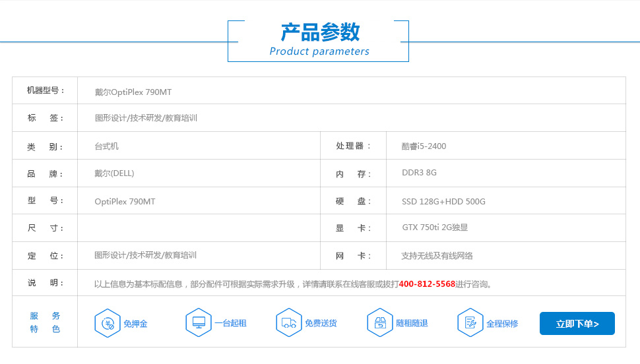This screenshot has height=364, width=640.
Task: Click the 免费送货 delivery truck icon
Action: point(289,322)
